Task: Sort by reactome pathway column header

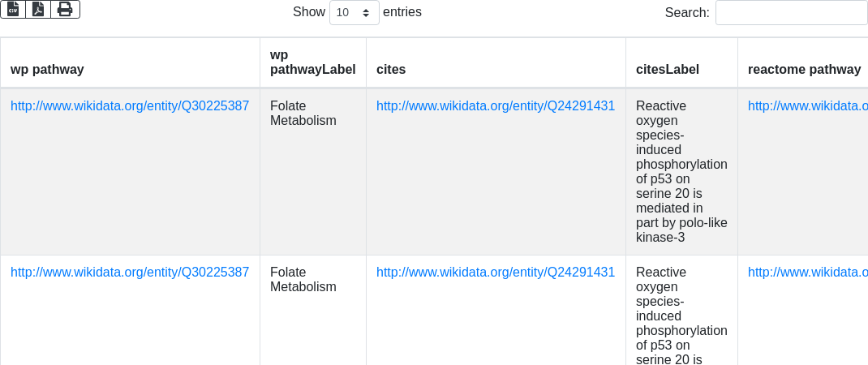Action: [804, 70]
